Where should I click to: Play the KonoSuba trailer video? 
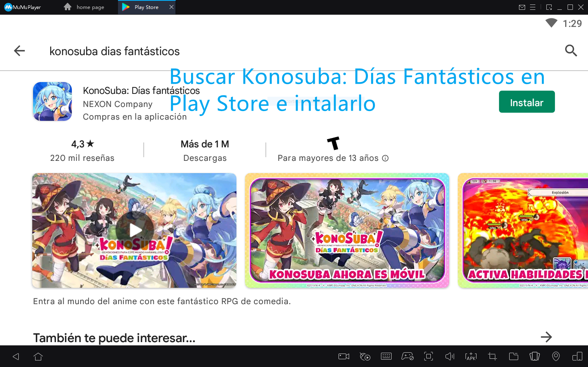coord(134,230)
